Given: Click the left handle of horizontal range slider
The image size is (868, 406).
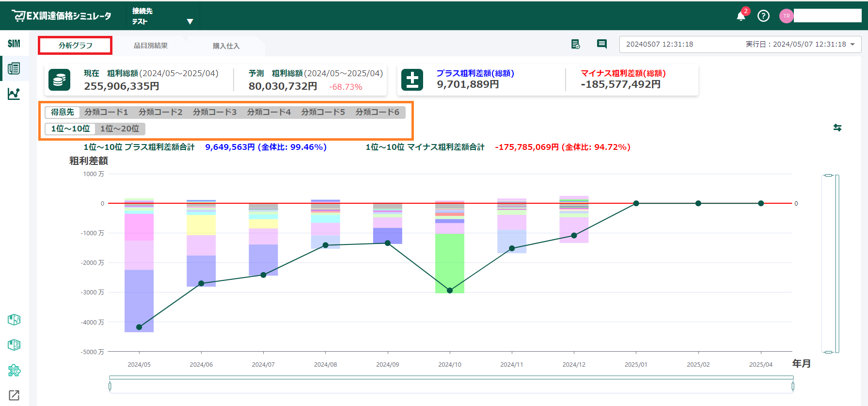Looking at the screenshot, I should point(110,386).
